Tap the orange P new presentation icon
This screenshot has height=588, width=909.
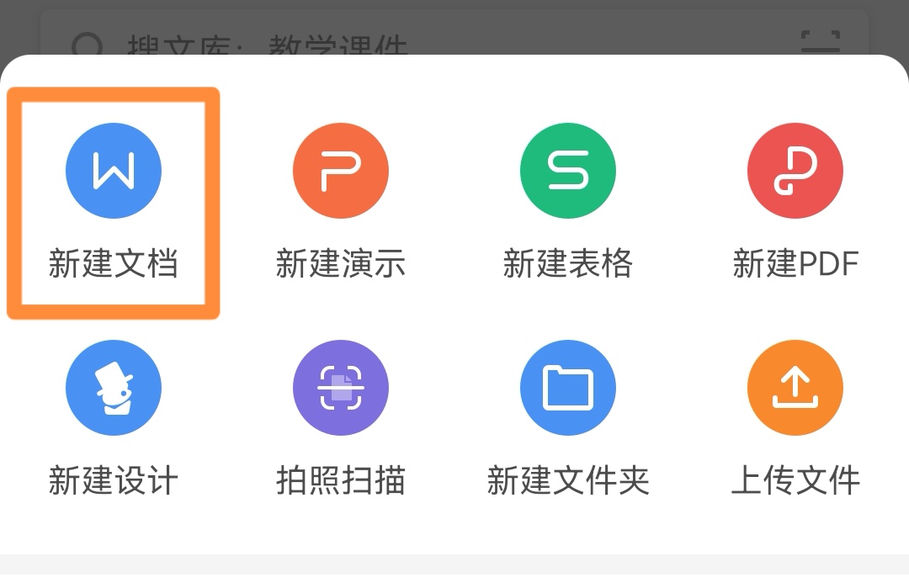(x=341, y=171)
